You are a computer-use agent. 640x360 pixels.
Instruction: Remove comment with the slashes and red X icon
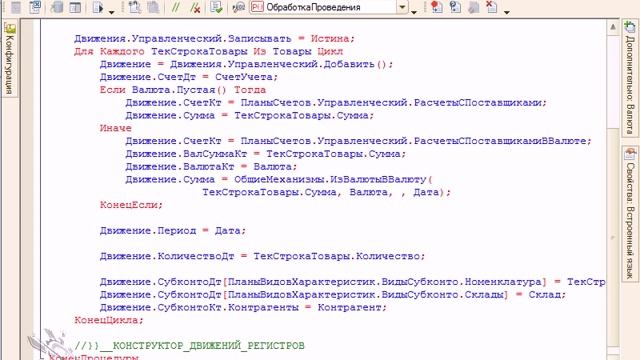click(195, 7)
